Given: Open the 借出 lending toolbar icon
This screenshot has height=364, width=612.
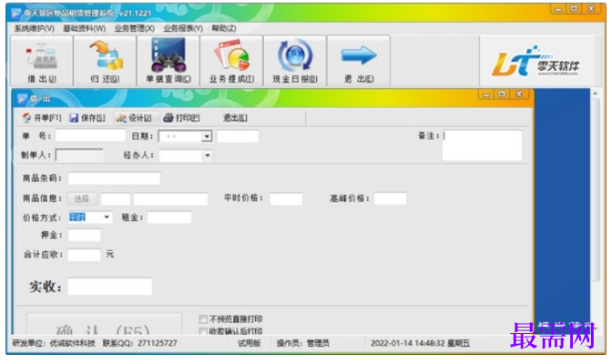Looking at the screenshot, I should (x=42, y=61).
